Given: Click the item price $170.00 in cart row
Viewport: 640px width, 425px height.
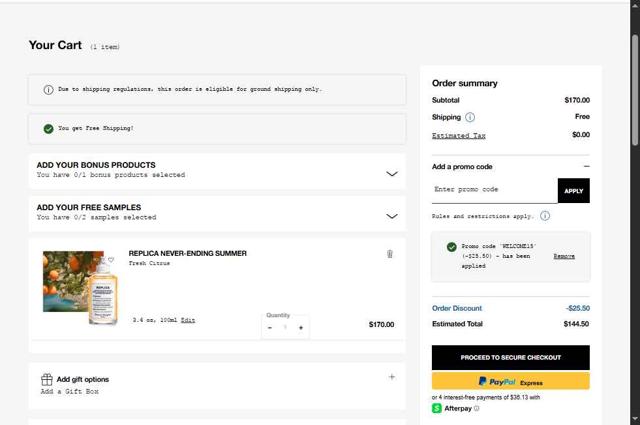Looking at the screenshot, I should tap(381, 325).
